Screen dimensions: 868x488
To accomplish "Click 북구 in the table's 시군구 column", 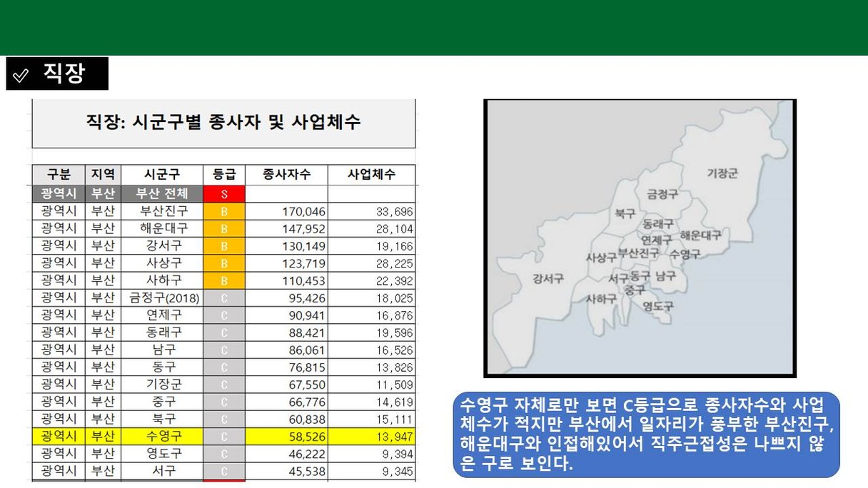I will (162, 419).
